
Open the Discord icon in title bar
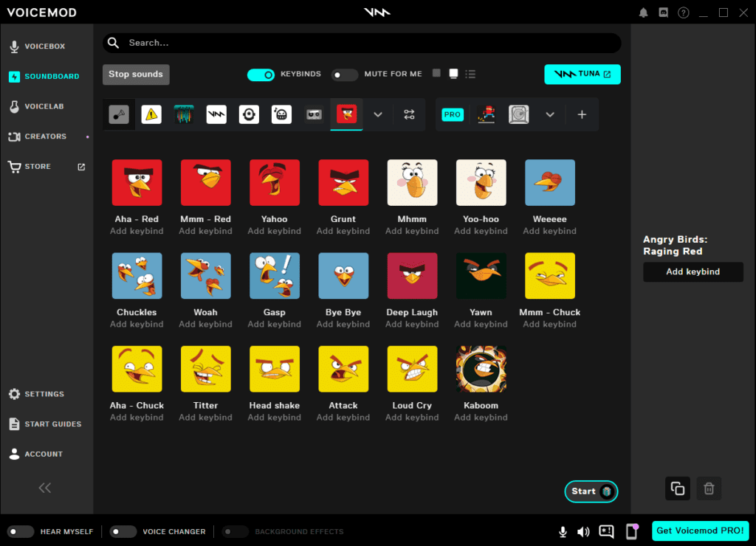664,13
